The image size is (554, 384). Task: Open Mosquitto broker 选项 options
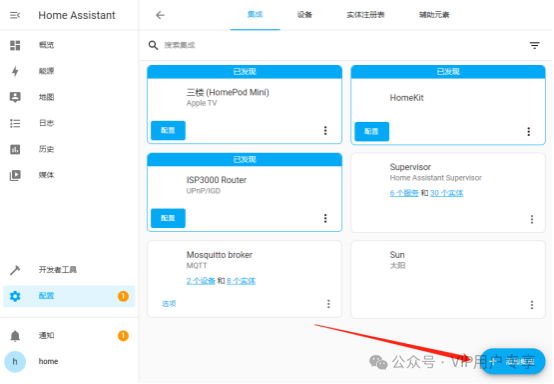point(169,304)
